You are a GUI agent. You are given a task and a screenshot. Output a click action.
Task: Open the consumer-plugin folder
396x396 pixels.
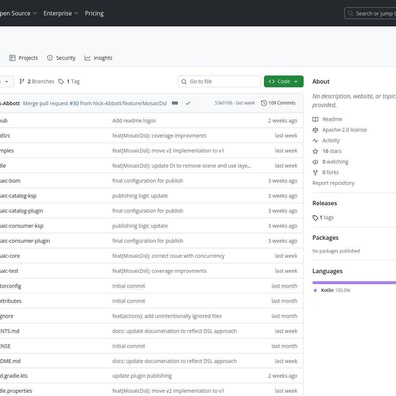(x=25, y=241)
